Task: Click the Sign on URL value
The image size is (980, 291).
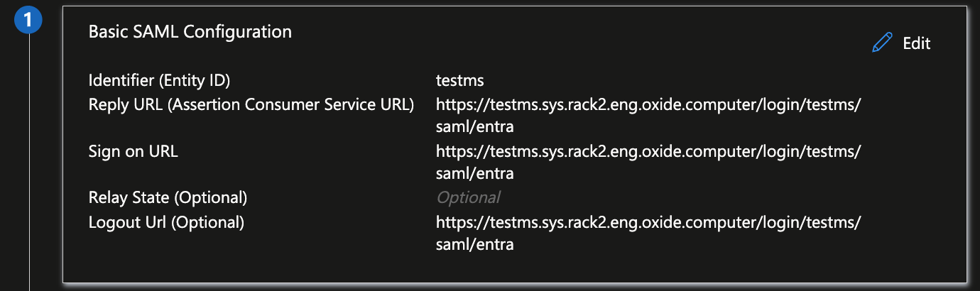Action: point(648,151)
